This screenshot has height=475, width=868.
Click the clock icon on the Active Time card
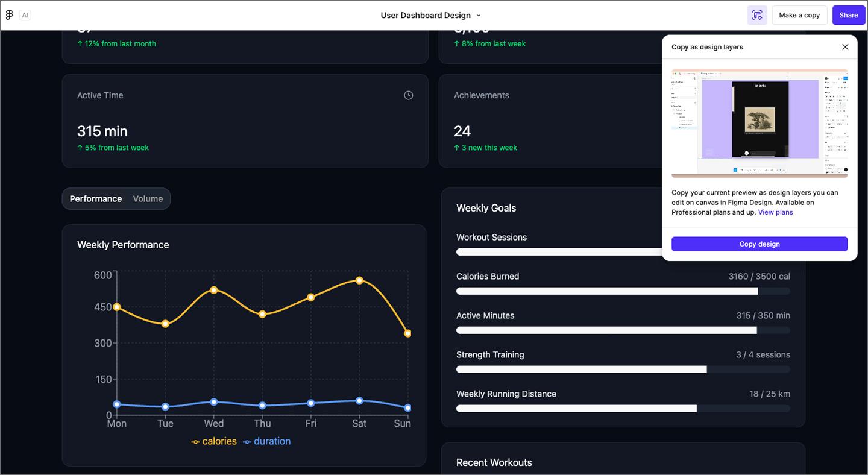pos(408,95)
